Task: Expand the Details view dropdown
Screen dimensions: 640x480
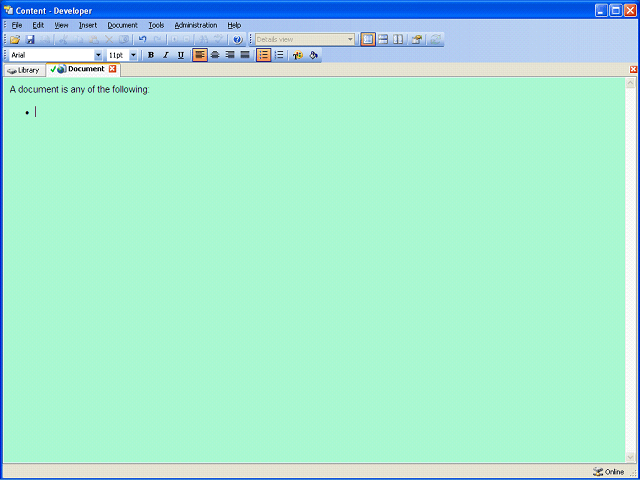Action: click(x=350, y=40)
